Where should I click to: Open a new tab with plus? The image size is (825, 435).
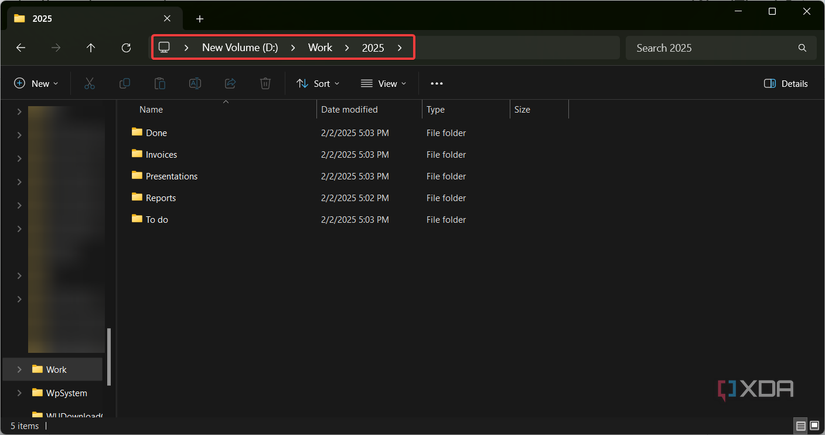[199, 19]
